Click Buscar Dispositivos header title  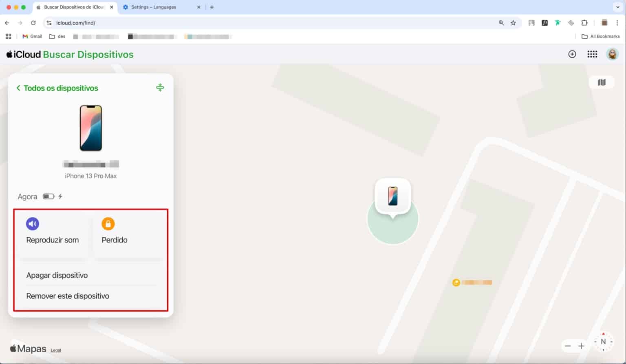pyautogui.click(x=88, y=54)
